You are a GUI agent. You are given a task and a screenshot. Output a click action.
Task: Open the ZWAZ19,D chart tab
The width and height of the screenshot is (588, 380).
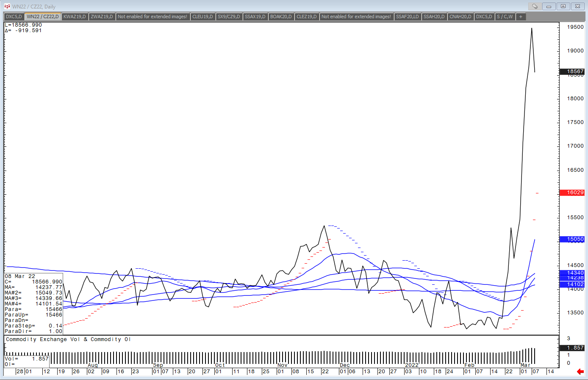coord(102,17)
